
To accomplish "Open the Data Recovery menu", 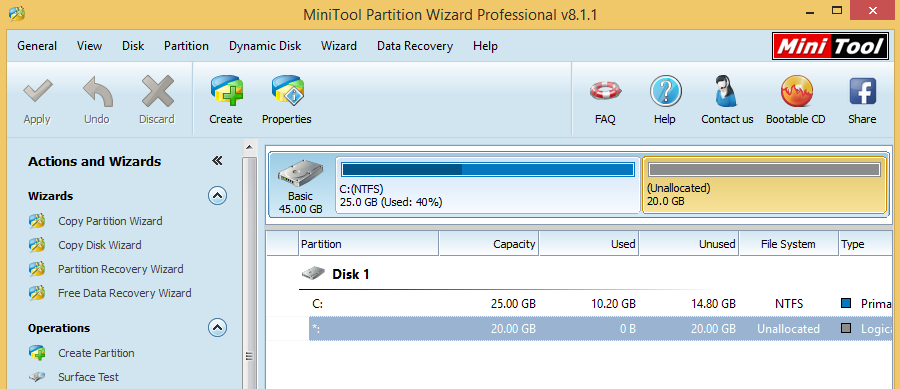I will click(415, 46).
